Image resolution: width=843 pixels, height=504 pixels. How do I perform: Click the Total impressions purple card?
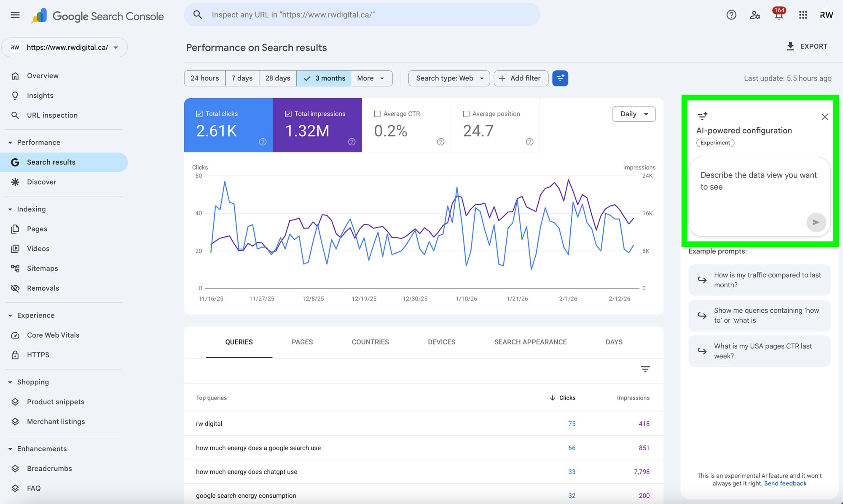click(317, 125)
